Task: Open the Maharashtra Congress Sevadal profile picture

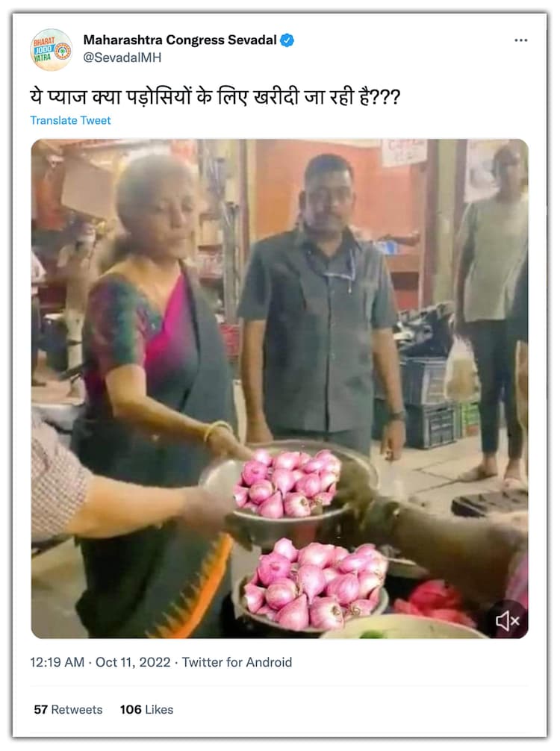Action: (x=51, y=49)
